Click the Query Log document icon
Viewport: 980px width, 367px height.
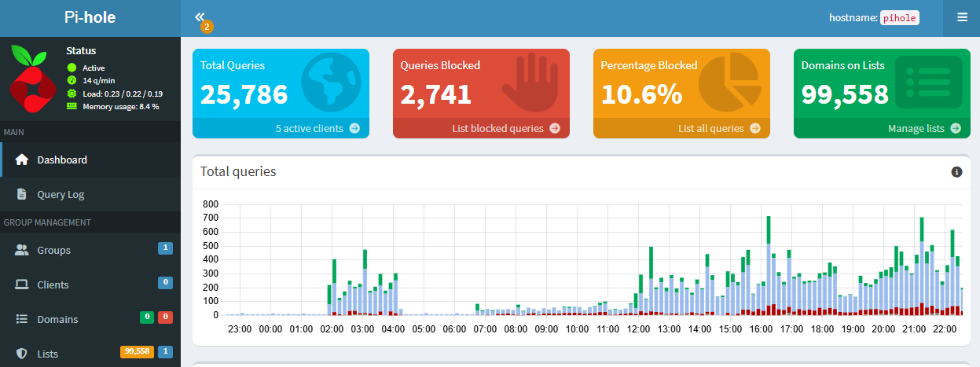point(22,194)
